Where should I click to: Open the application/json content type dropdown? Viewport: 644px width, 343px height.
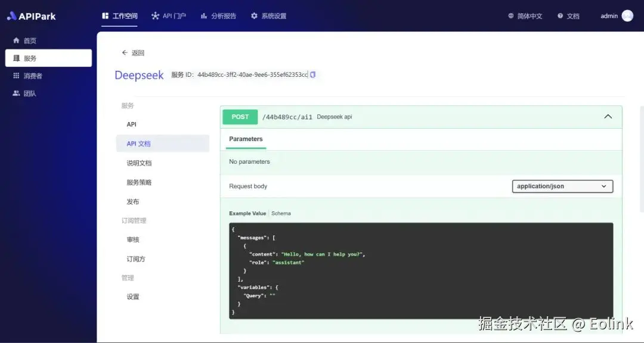click(x=562, y=186)
